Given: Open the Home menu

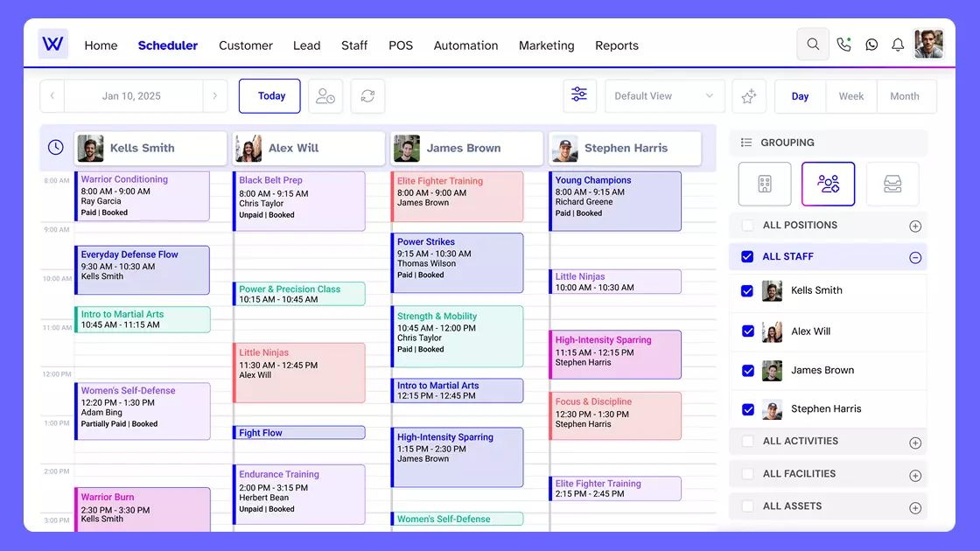Looking at the screenshot, I should tap(101, 45).
